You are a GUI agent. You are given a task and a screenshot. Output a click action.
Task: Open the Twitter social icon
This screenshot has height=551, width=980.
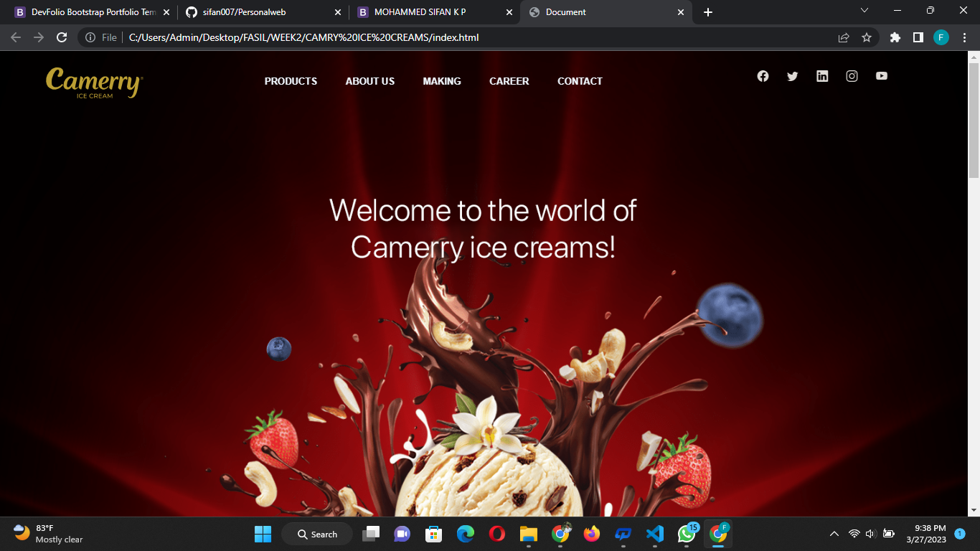[x=792, y=76]
